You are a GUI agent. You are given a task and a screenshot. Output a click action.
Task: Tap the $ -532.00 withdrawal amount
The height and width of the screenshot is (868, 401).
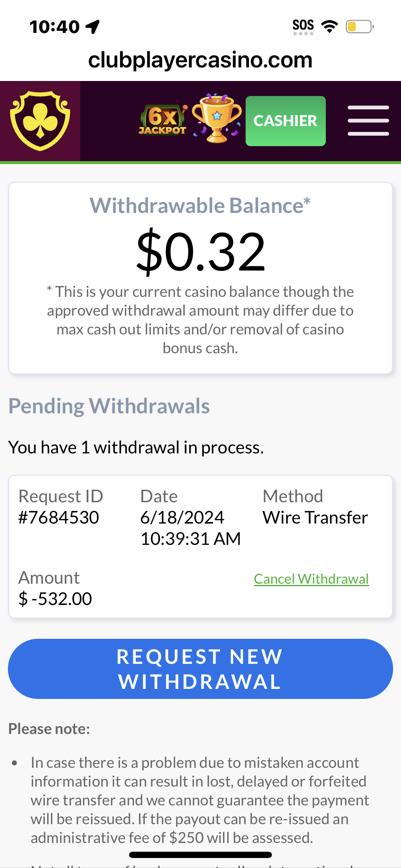pos(55,599)
